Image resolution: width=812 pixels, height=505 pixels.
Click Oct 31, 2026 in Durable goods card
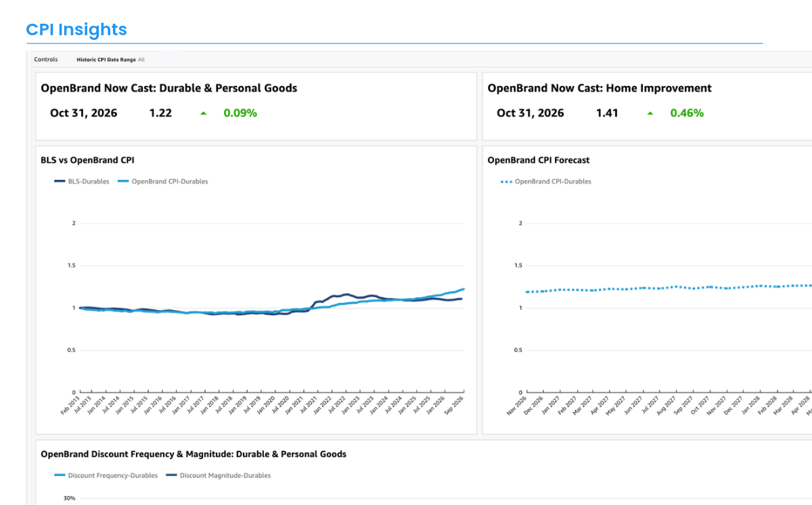(83, 113)
